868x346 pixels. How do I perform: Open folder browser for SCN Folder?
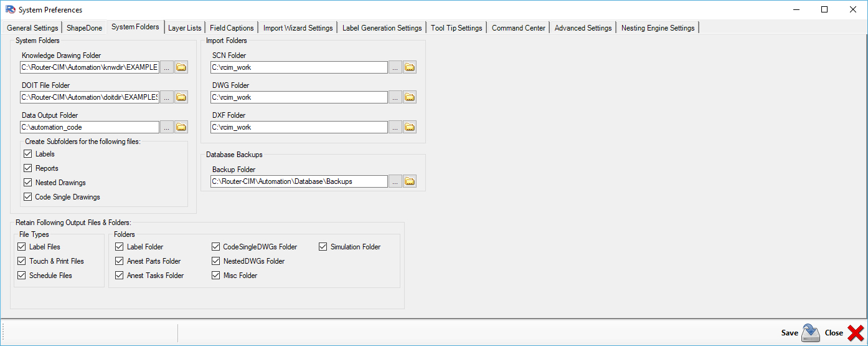point(410,67)
